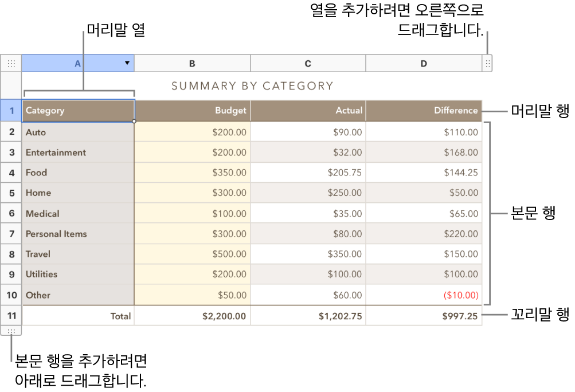Select the Medical category cell
Image resolution: width=575 pixels, height=392 pixels.
[79, 213]
